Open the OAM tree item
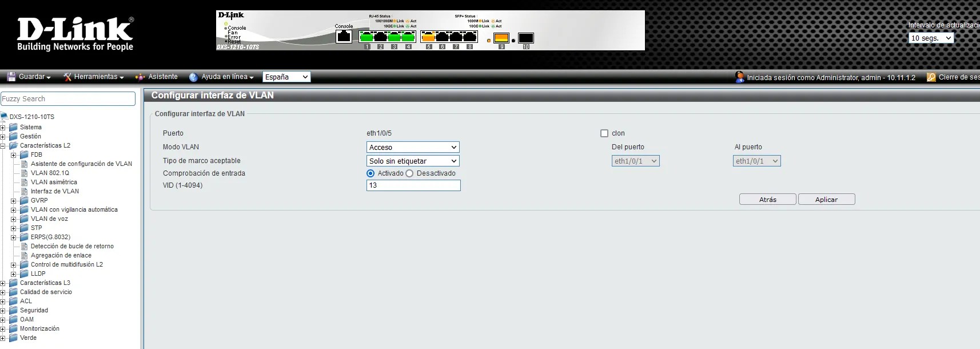980x349 pixels. pos(27,319)
